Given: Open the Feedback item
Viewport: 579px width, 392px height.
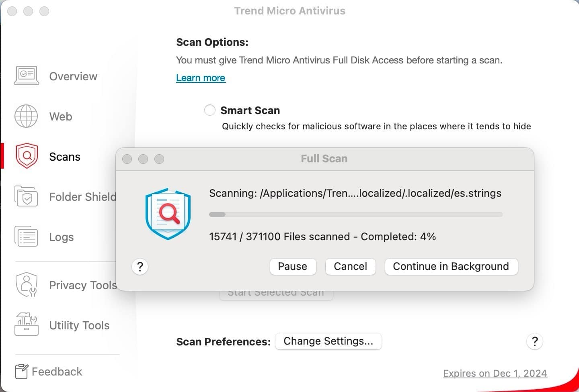Looking at the screenshot, I should tap(57, 372).
